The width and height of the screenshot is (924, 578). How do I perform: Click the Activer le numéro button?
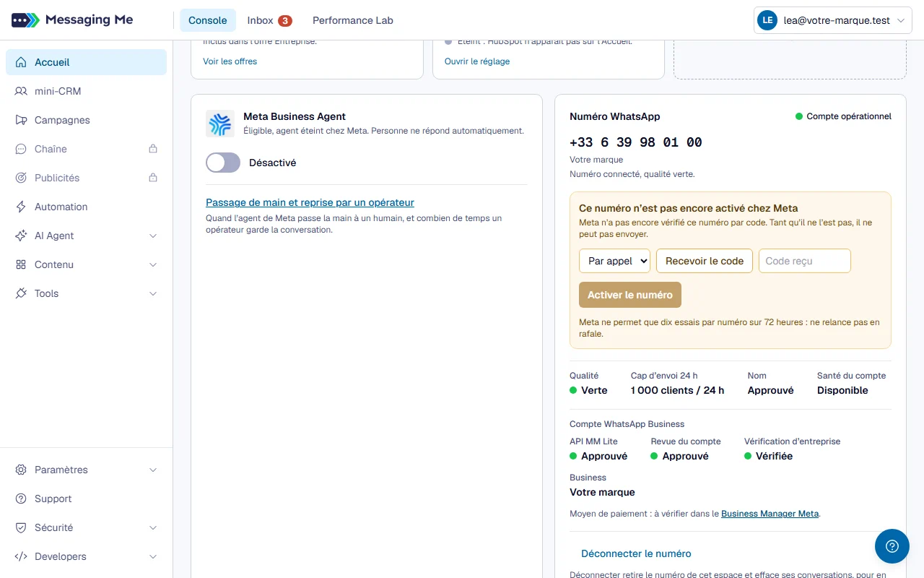[x=630, y=295]
